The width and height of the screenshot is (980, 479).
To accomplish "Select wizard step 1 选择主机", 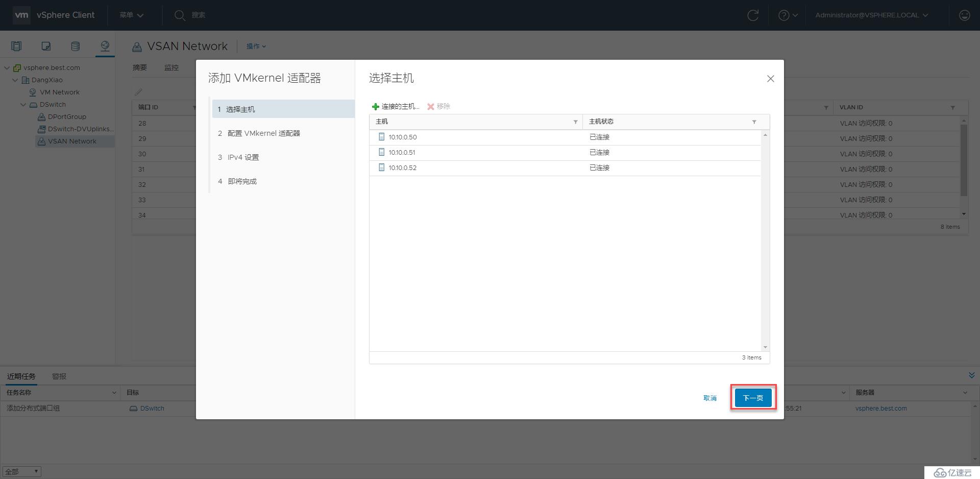I will point(283,109).
